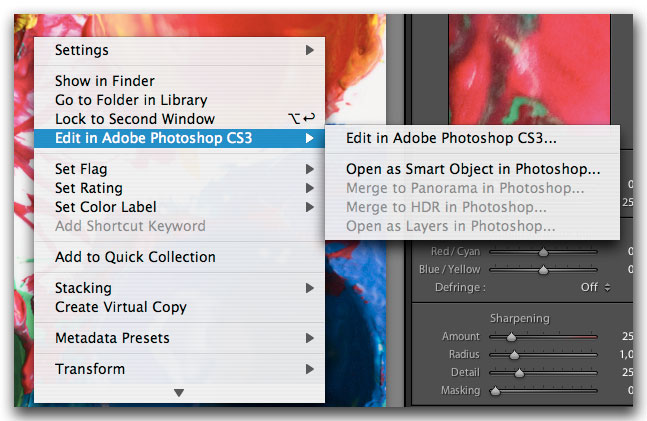Click the Sharpening section heading
The image size is (647, 421).
pos(519,318)
